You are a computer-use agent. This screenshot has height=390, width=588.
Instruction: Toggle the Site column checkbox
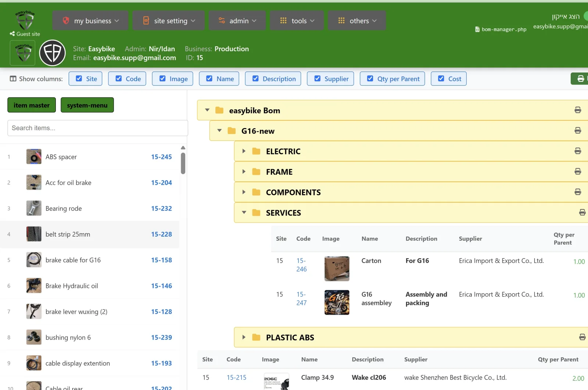(79, 78)
